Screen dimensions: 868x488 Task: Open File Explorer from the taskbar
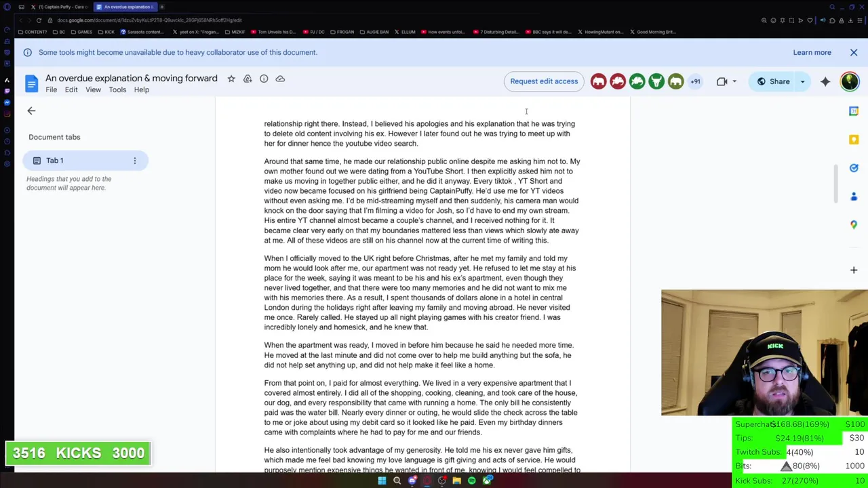point(456,481)
